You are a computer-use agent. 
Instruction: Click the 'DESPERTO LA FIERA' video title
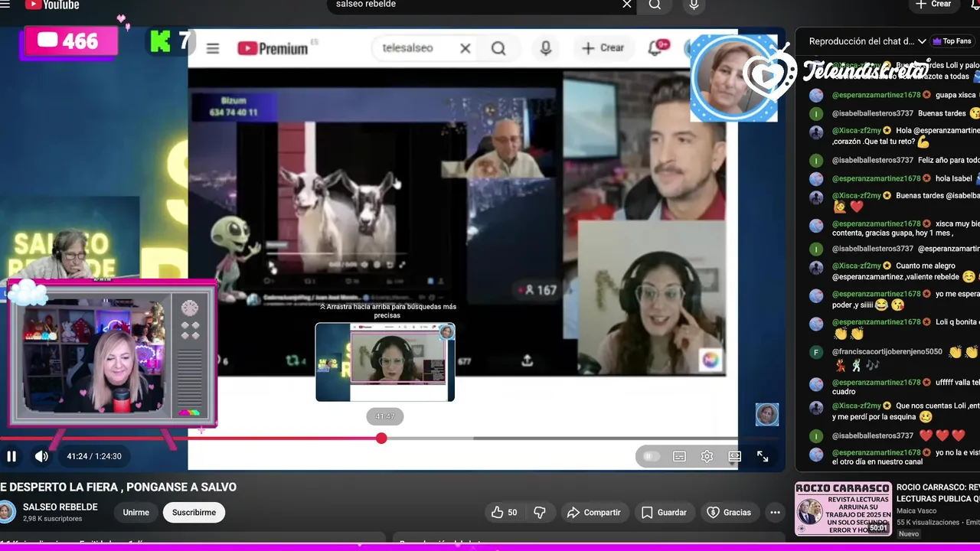(118, 487)
